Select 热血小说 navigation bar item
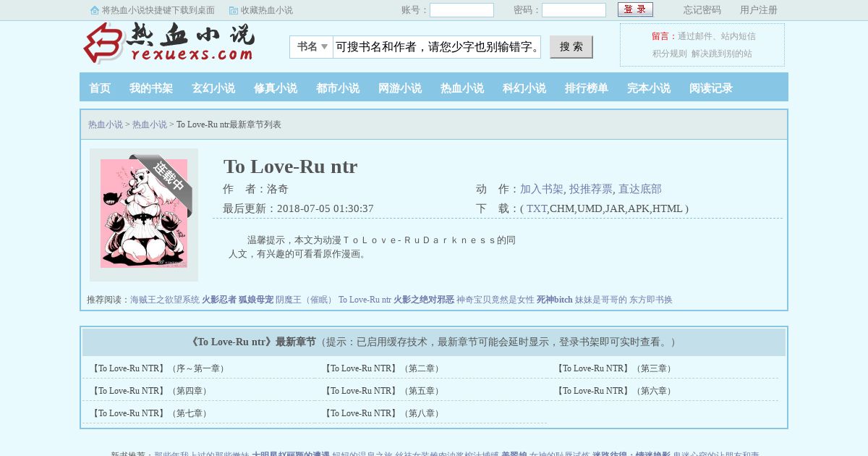 point(462,88)
